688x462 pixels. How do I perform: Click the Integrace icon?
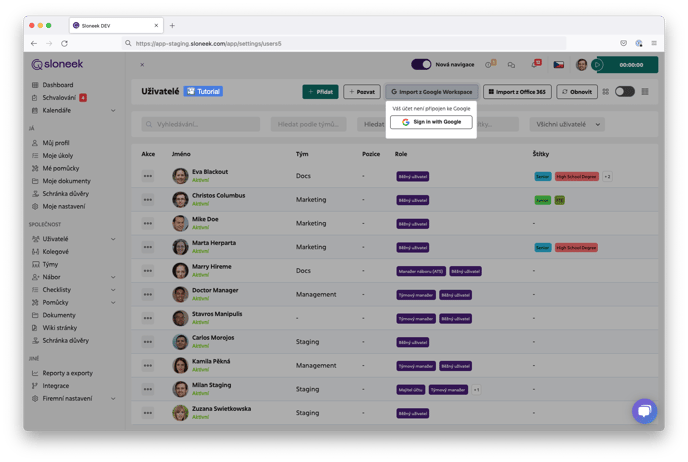pyautogui.click(x=35, y=386)
